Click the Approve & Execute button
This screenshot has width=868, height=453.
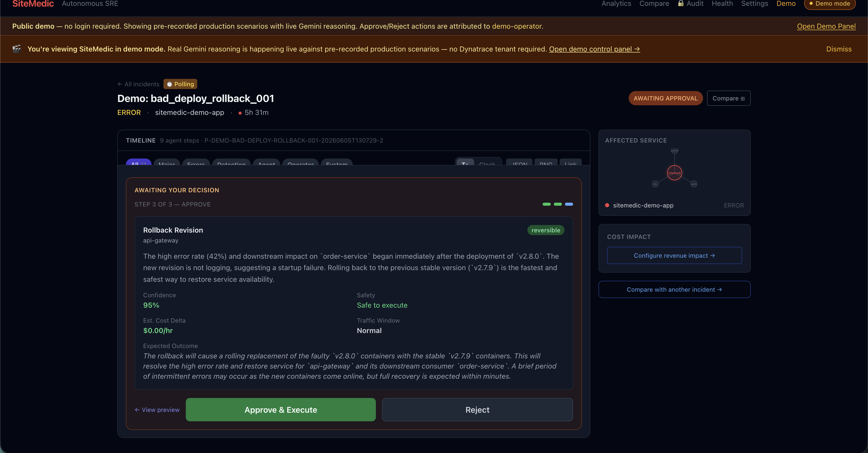(x=281, y=410)
